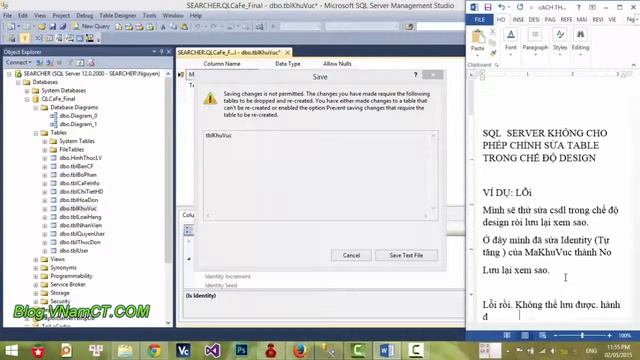
Task: Click the Format Painter brush in Word
Action: tap(493, 53)
